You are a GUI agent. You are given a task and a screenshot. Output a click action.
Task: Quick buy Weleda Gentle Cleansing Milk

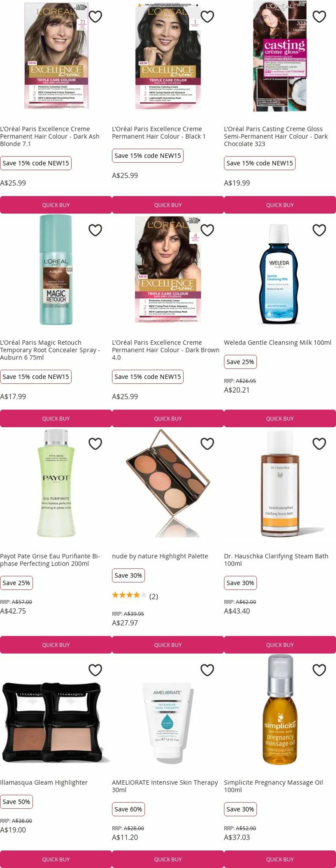280,418
